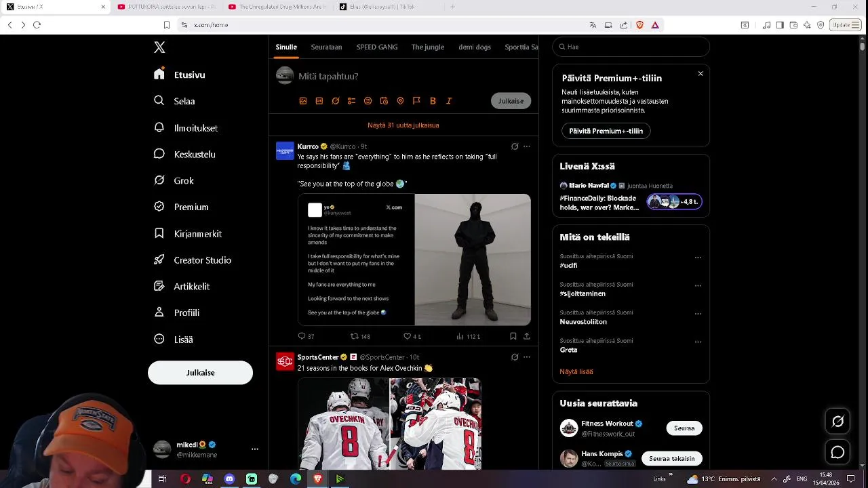868x488 pixels.
Task: Open the Ovechkin photo in SportsCenter post
Action: (x=390, y=424)
